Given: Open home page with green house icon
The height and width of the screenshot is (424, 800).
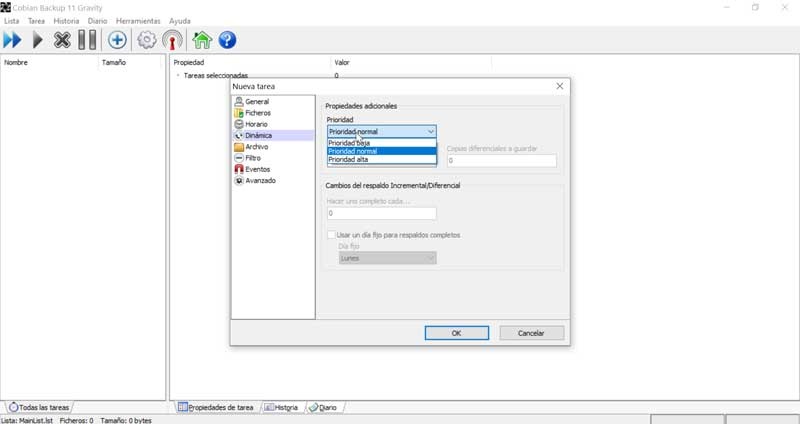Looking at the screenshot, I should 202,40.
